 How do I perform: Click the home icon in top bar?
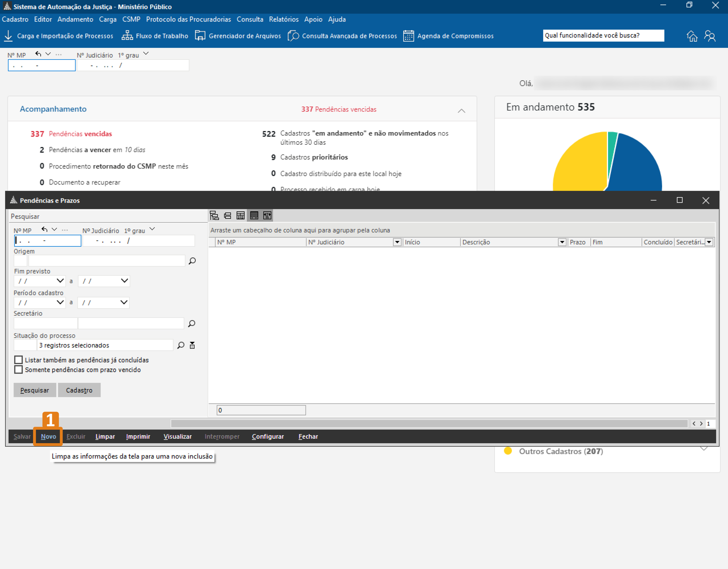pyautogui.click(x=692, y=36)
